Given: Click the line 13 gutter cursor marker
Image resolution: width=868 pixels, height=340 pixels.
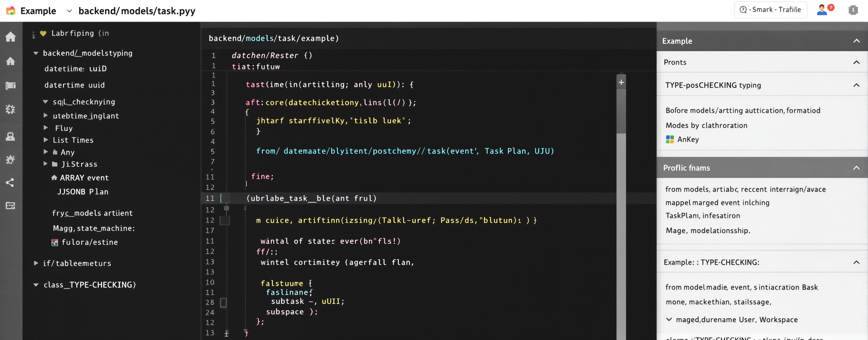Looking at the screenshot, I should tap(226, 333).
